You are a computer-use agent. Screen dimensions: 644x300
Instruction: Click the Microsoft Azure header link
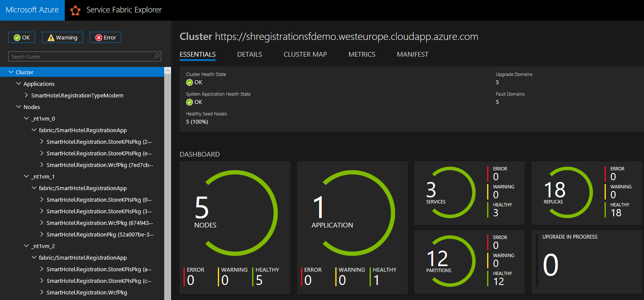tap(32, 10)
